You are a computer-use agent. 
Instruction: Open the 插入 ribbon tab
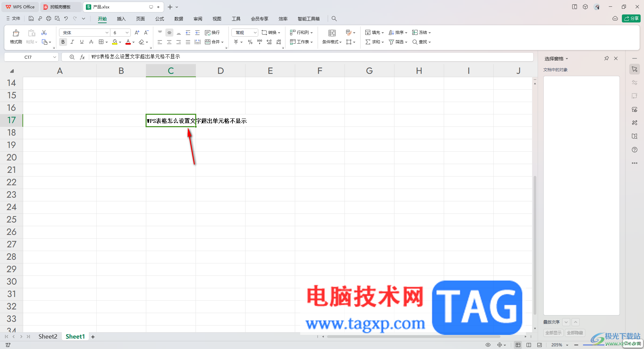121,19
